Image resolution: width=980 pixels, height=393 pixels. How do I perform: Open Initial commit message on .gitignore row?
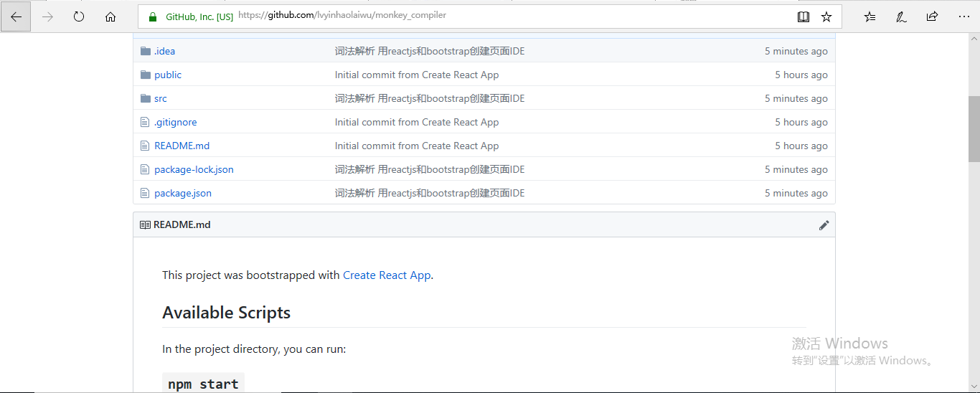417,122
